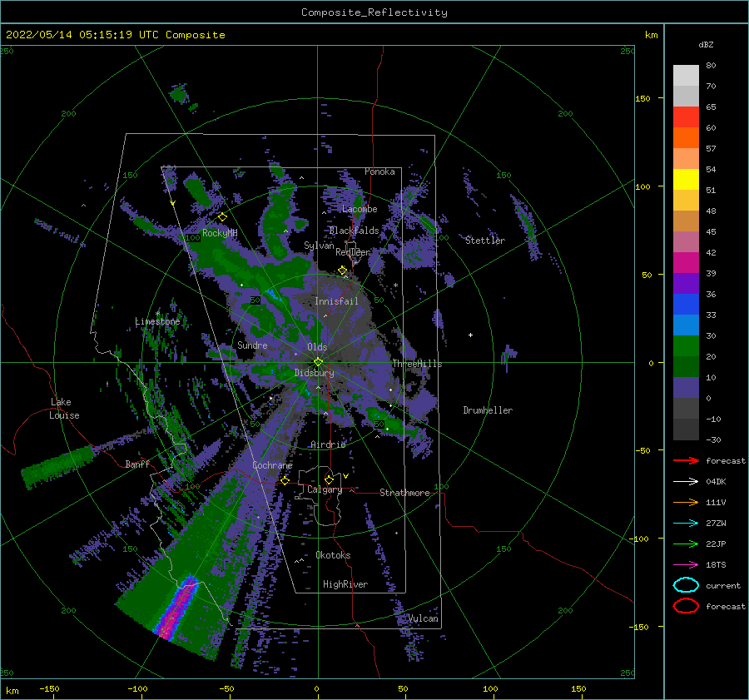This screenshot has height=700, width=749.
Task: Click the RockyMH label on map
Action: coord(220,233)
